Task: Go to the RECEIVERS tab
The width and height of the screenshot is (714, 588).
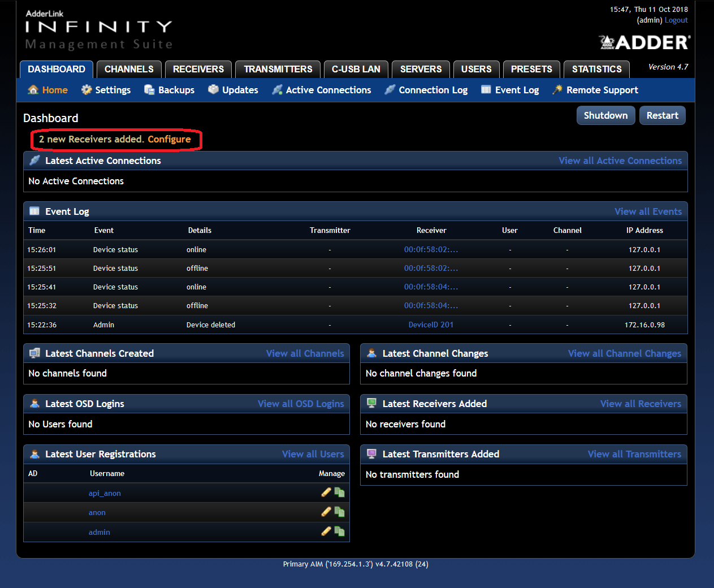Action: 198,69
